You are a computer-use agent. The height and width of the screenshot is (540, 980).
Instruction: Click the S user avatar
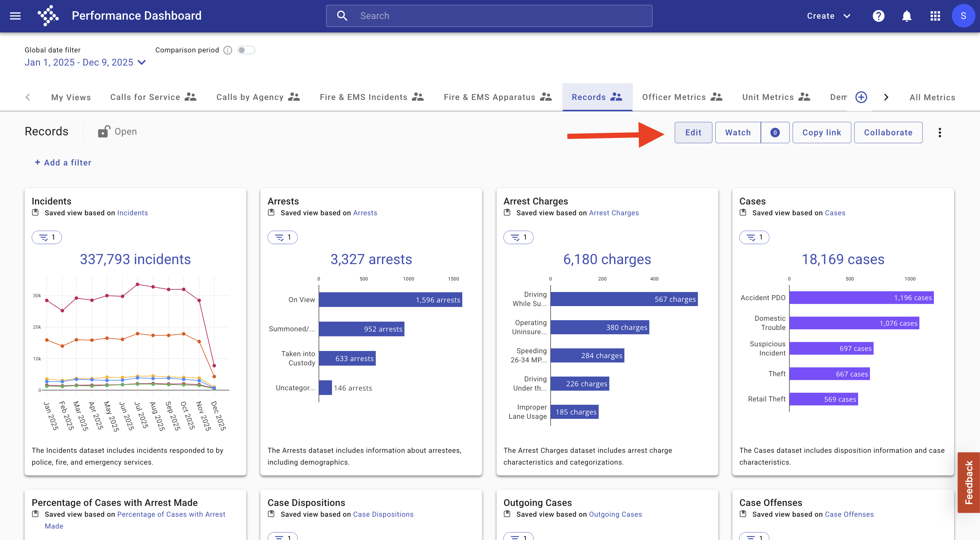tap(963, 16)
